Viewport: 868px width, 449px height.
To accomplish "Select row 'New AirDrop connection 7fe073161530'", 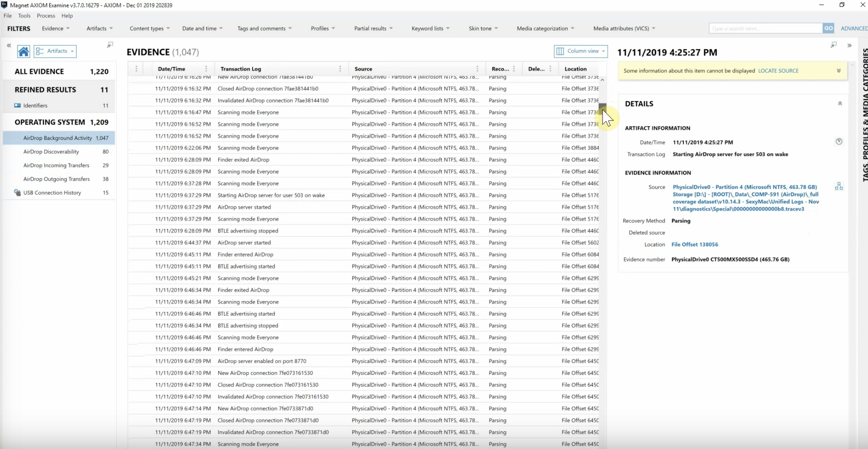I will [x=364, y=373].
